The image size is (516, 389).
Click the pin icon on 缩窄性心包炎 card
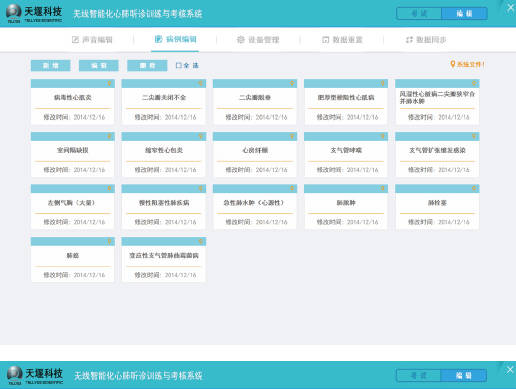pos(200,136)
